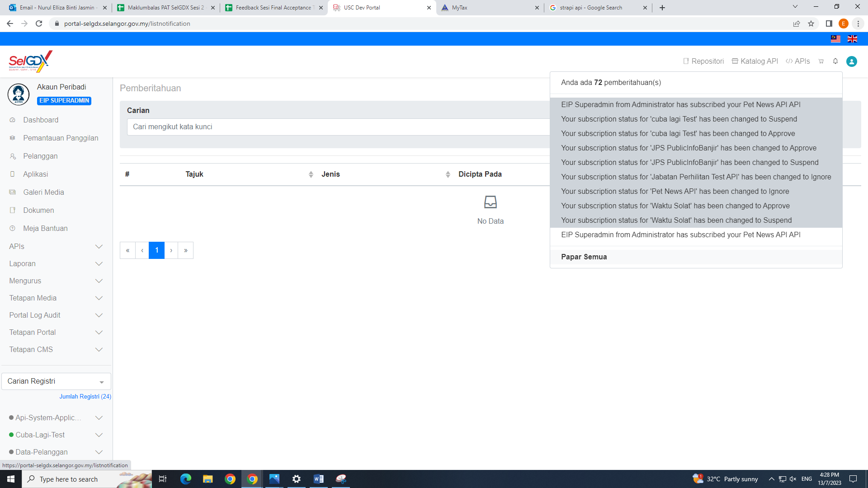Click the user profile avatar icon
The height and width of the screenshot is (488, 868).
tap(852, 61)
